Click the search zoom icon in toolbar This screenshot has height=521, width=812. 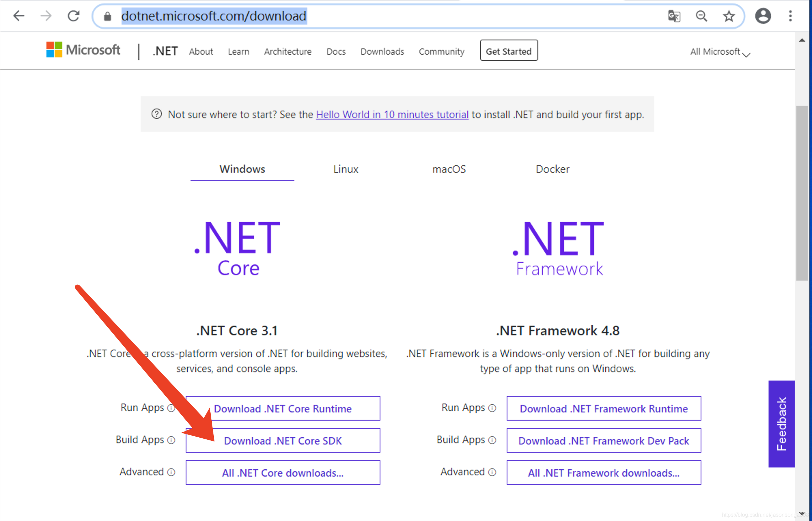[702, 16]
